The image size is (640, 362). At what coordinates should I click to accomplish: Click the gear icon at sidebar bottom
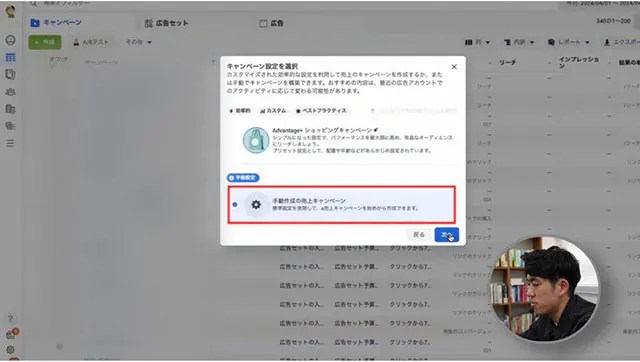pos(10,349)
